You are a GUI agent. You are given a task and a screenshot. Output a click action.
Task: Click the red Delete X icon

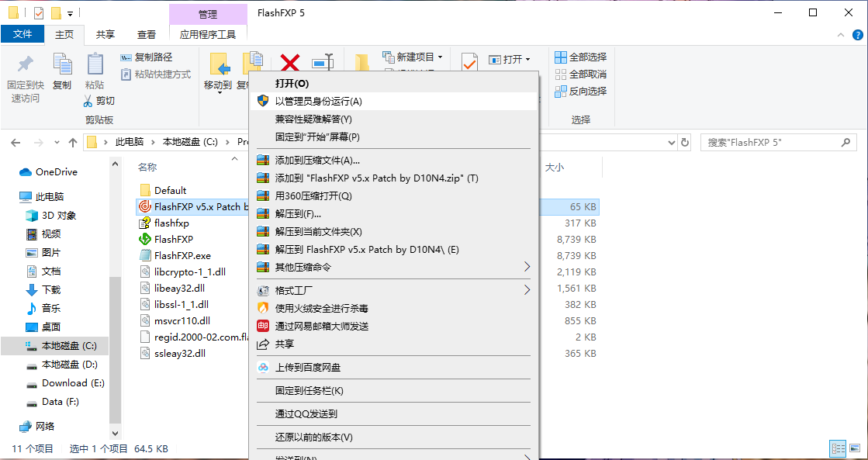click(x=290, y=63)
